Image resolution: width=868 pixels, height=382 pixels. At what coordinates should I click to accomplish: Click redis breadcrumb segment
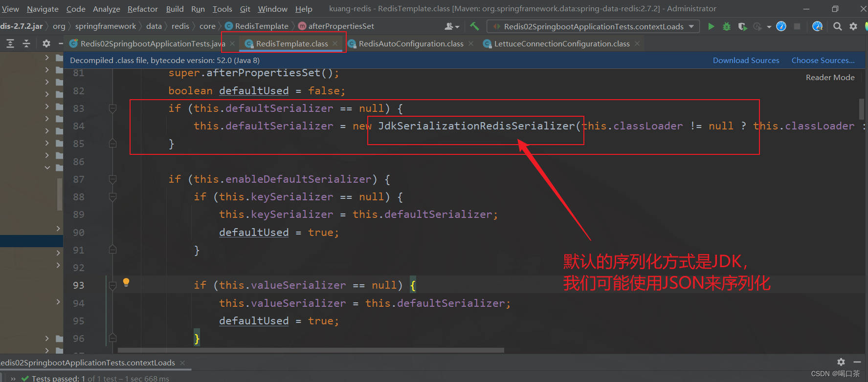pos(180,26)
